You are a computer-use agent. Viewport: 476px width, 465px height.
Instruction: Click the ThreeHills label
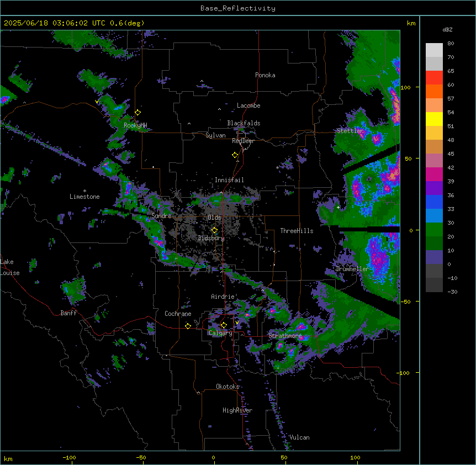[x=297, y=231]
